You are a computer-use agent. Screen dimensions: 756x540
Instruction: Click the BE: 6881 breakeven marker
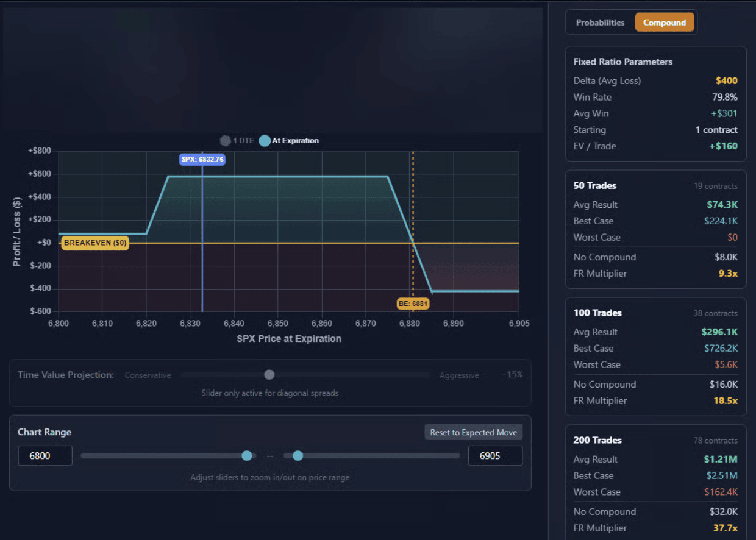coord(413,303)
